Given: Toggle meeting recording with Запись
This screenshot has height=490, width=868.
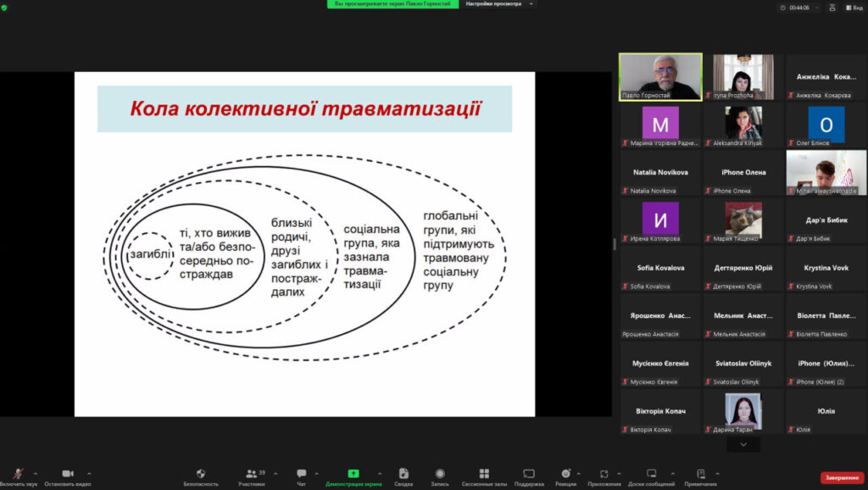Looking at the screenshot, I should [440, 476].
